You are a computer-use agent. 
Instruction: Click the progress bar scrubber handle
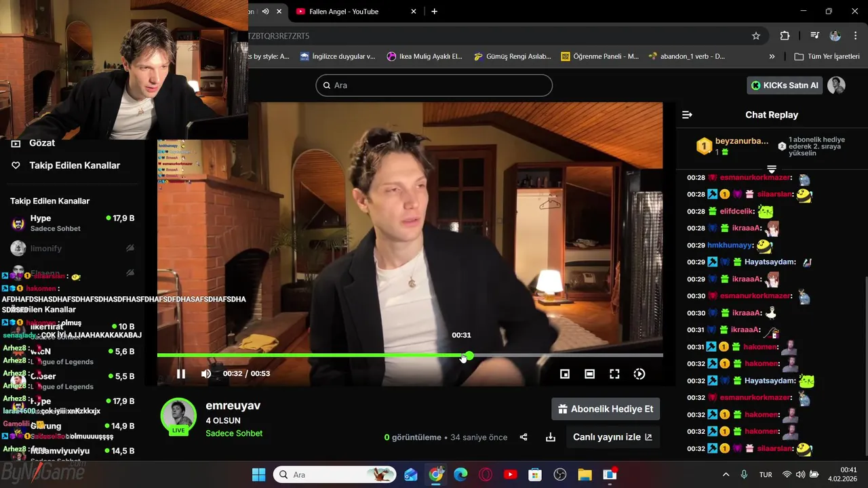click(469, 355)
